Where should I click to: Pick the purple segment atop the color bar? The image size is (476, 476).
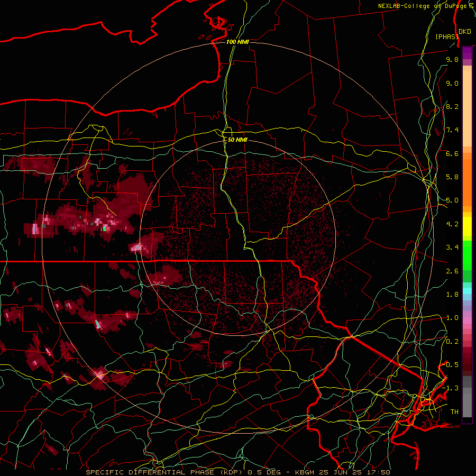[x=467, y=53]
